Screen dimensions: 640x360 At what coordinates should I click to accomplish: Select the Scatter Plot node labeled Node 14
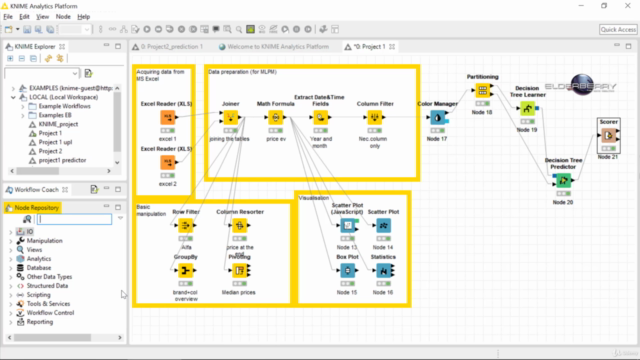[x=383, y=225]
